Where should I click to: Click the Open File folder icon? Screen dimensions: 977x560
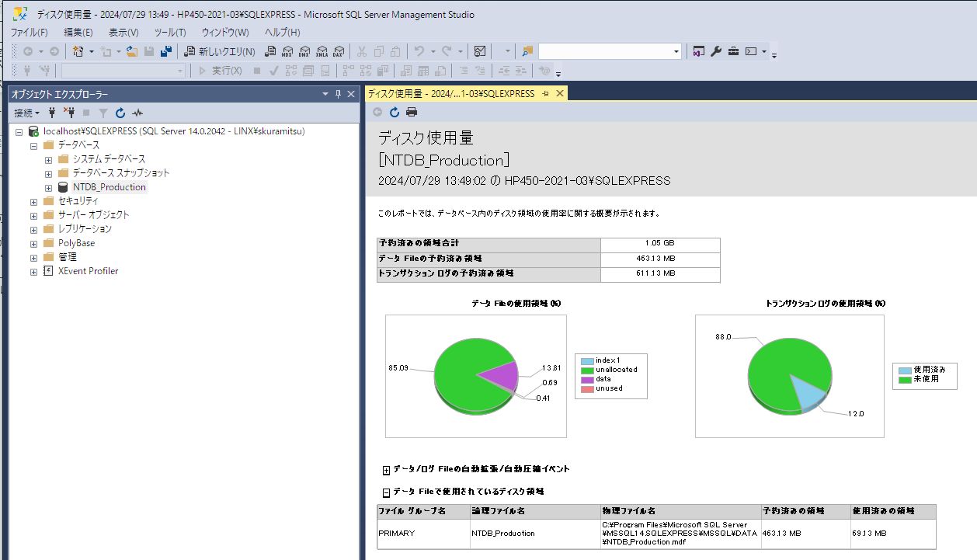click(132, 51)
